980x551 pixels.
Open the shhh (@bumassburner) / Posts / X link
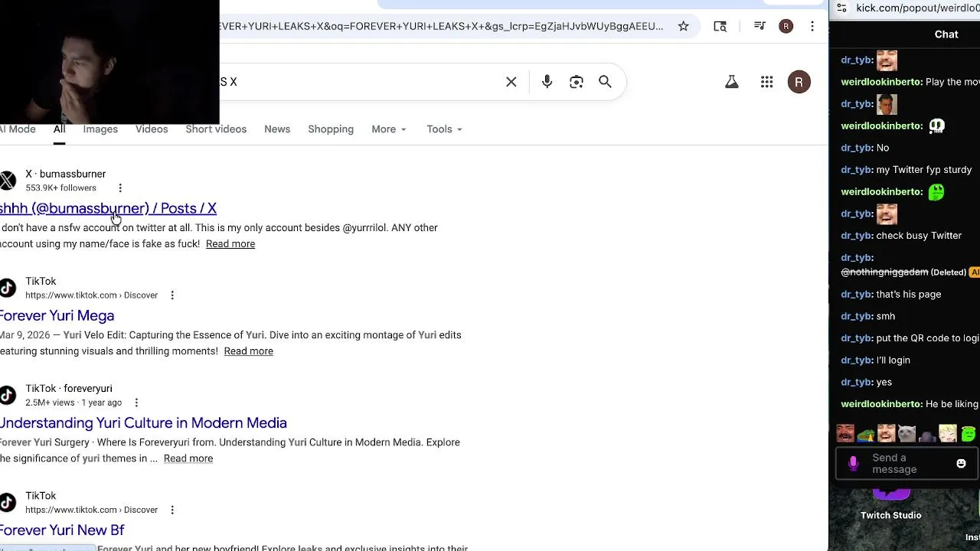point(108,208)
